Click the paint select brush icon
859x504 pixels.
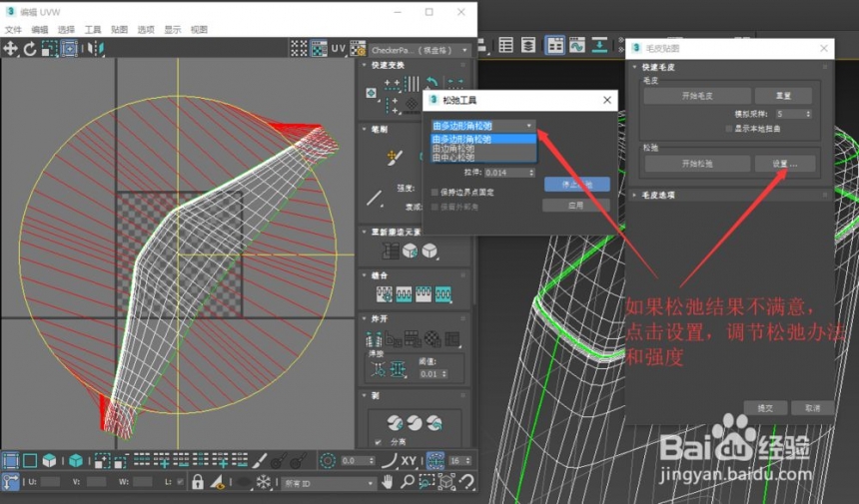[x=259, y=461]
